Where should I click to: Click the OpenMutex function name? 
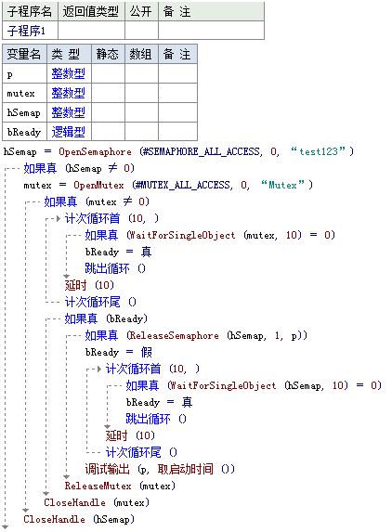pyautogui.click(x=98, y=185)
